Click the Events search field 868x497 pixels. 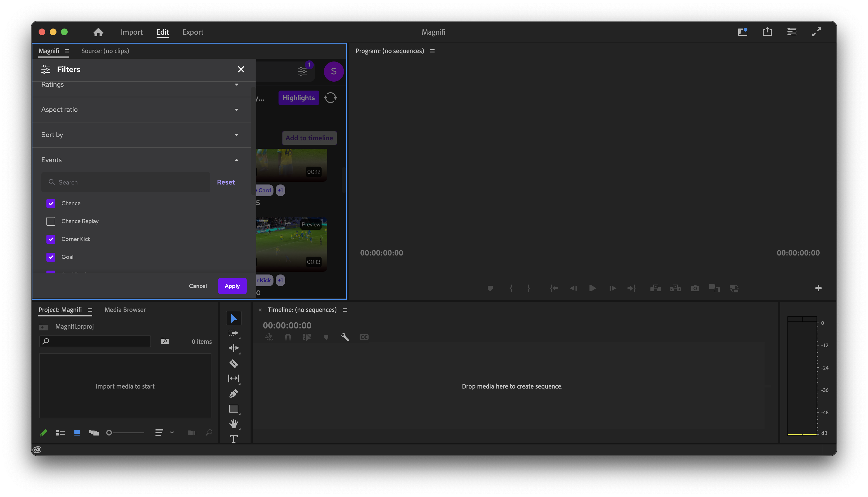(126, 182)
